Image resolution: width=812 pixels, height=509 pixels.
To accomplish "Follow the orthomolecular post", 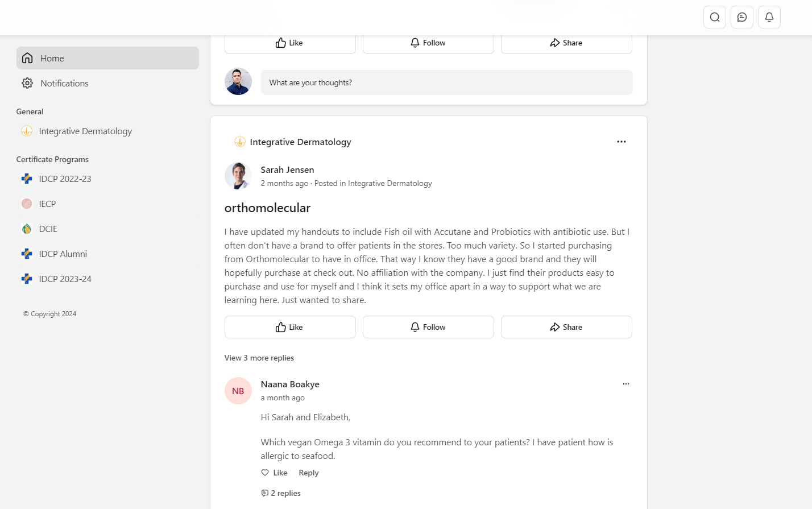I will point(428,327).
